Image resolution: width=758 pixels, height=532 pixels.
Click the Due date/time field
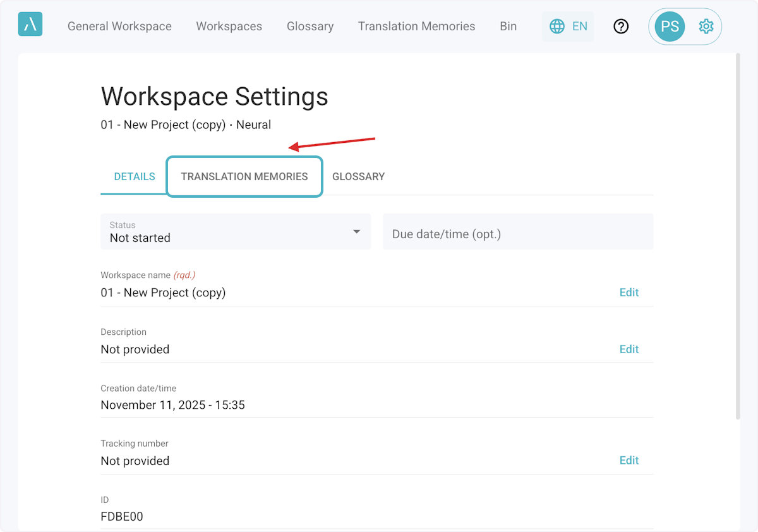coord(517,234)
